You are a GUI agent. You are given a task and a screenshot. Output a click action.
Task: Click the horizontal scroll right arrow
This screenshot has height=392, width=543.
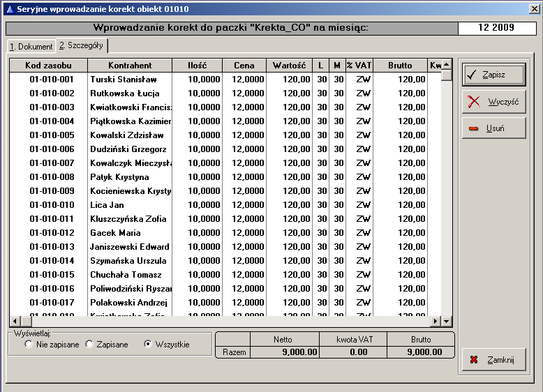(436, 322)
